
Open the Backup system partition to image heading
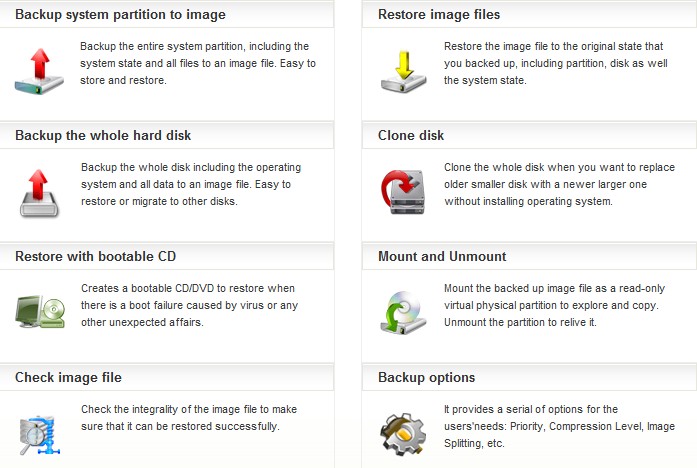point(120,15)
